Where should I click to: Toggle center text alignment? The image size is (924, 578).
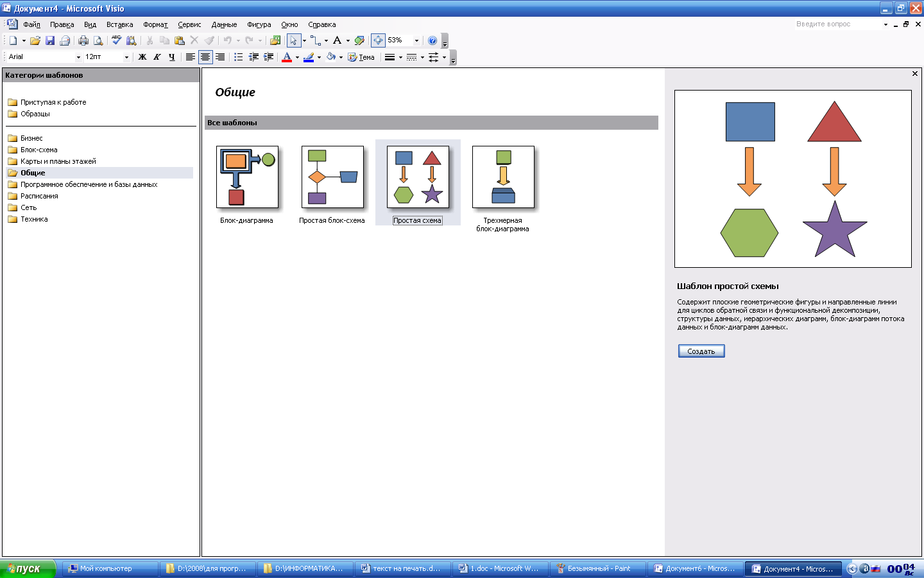[205, 57]
